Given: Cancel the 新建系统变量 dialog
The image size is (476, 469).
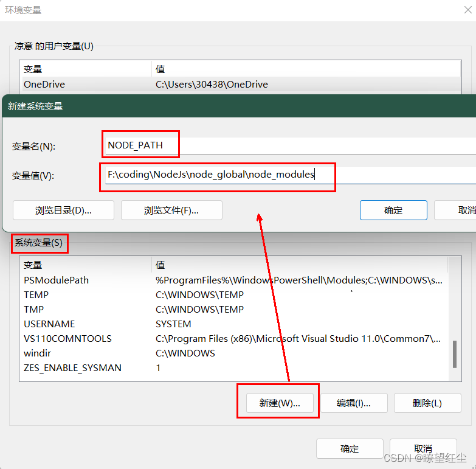Looking at the screenshot, I should point(455,210).
